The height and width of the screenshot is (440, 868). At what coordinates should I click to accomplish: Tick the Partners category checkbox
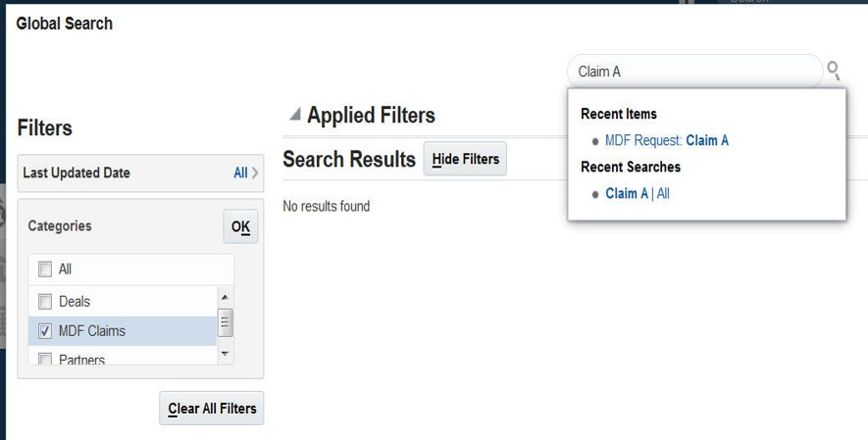coord(44,360)
